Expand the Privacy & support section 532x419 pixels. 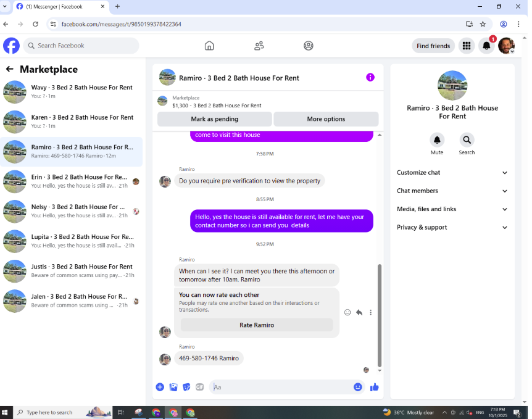(x=452, y=228)
